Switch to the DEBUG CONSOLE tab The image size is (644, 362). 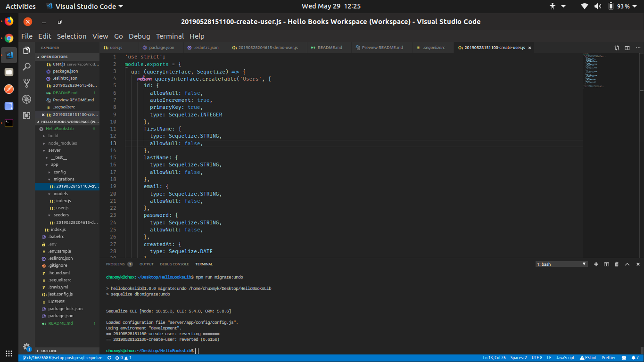[174, 264]
